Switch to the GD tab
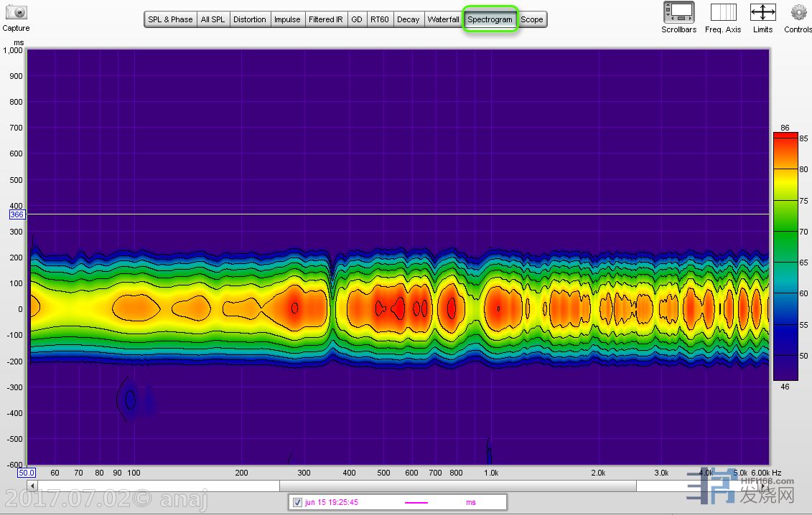Viewport: 812px width, 515px height. 357,19
